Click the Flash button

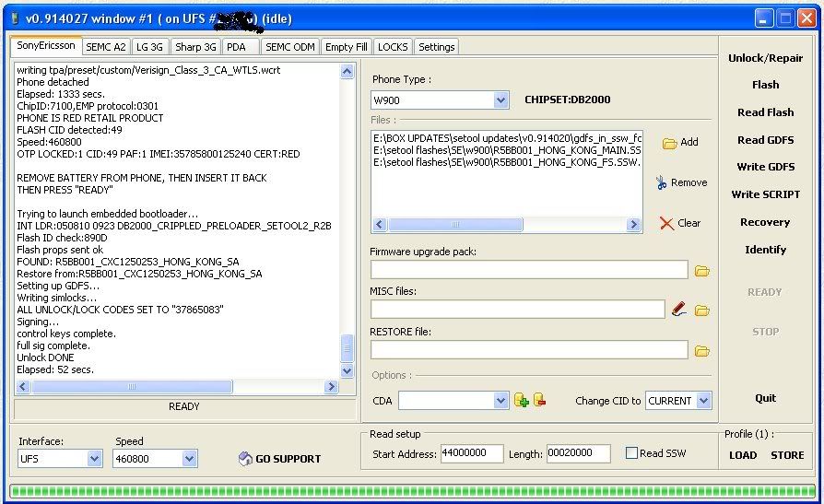click(x=765, y=85)
